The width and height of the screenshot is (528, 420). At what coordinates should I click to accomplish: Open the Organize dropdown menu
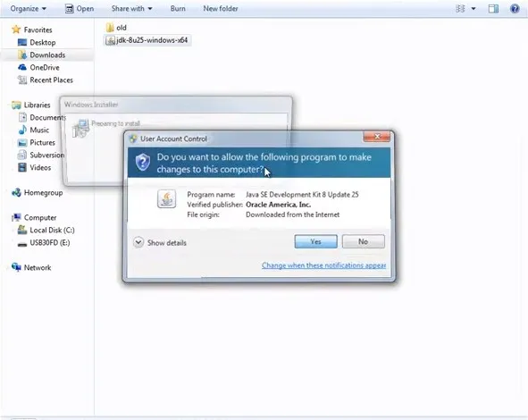click(x=29, y=9)
